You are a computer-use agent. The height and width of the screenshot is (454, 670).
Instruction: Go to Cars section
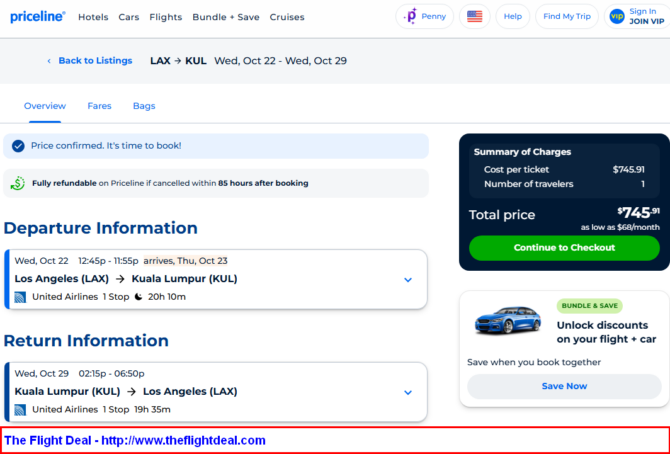click(129, 17)
